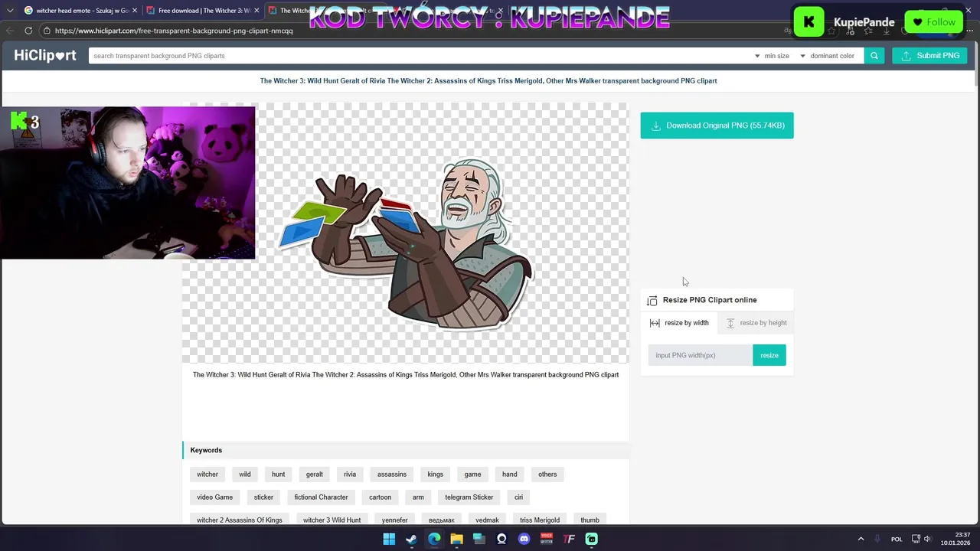Open the TF app from the taskbar

click(x=569, y=539)
